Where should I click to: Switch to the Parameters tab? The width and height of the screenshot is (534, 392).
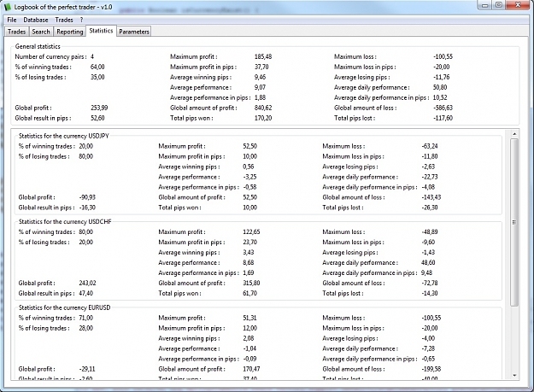coord(134,32)
